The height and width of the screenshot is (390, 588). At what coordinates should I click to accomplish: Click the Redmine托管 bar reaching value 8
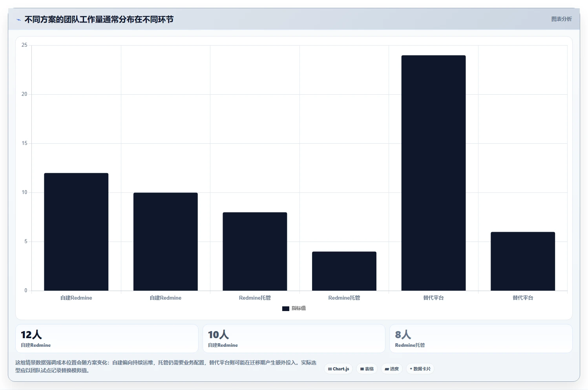point(255,251)
